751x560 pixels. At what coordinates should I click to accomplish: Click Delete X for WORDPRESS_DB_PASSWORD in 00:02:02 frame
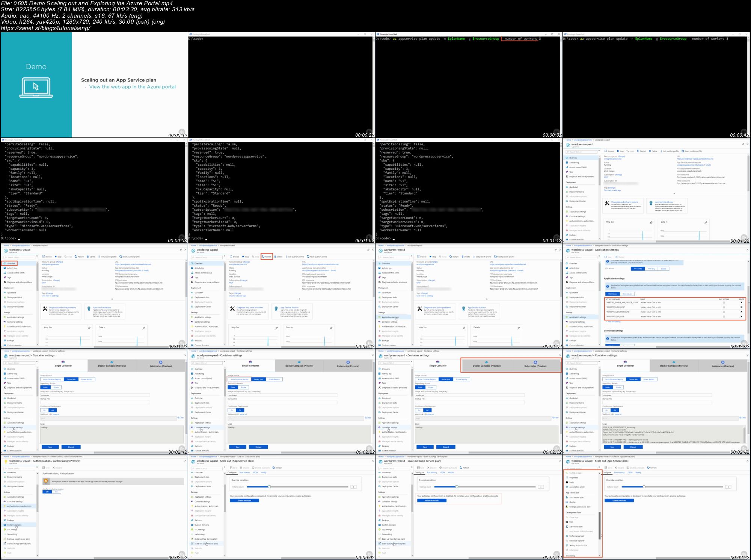(x=741, y=312)
